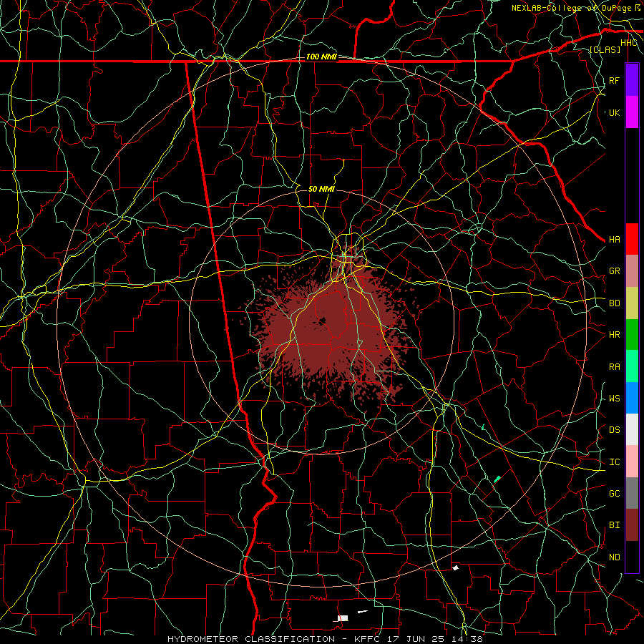Select the GR pink legend color
The image size is (644, 644).
coord(632,270)
